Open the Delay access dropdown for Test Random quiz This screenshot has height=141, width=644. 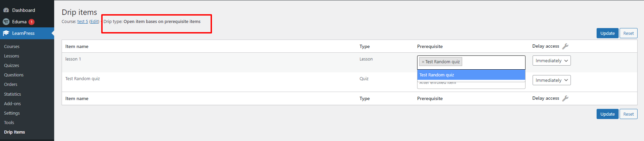click(552, 80)
